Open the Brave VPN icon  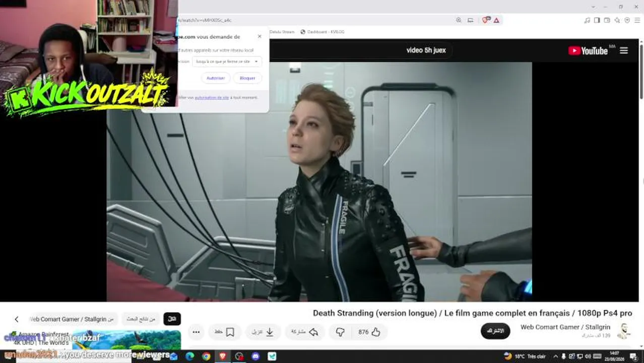point(627,20)
